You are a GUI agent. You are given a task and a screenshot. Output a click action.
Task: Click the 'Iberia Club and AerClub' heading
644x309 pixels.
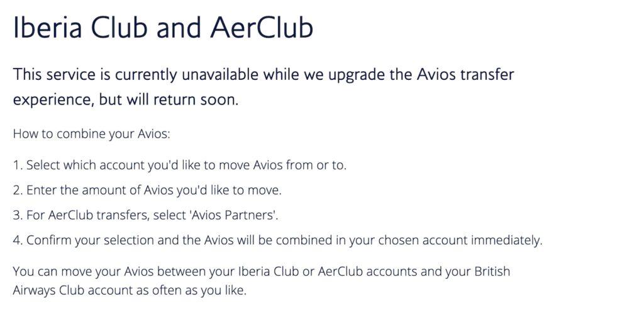coord(163,28)
